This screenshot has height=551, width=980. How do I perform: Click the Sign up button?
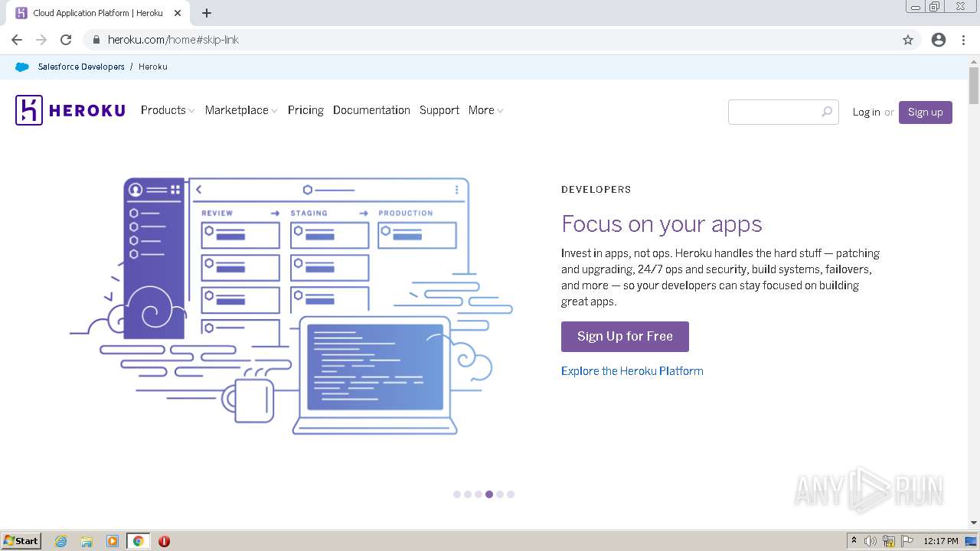point(926,112)
